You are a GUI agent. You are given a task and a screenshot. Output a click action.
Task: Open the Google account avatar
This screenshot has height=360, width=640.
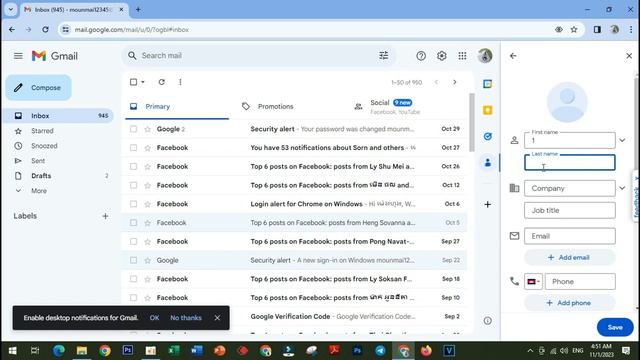tap(485, 56)
